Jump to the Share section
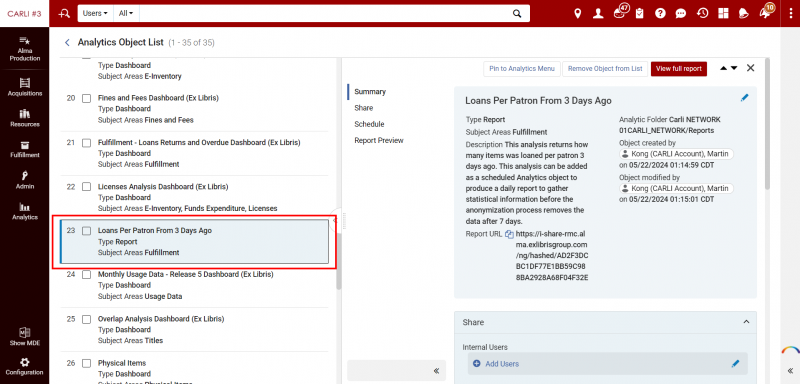800x384 pixels. click(364, 108)
